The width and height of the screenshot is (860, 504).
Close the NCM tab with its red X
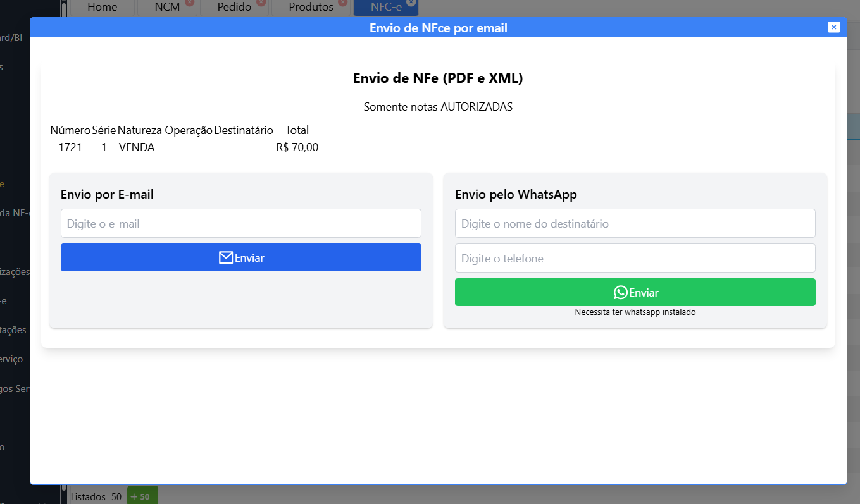point(189,3)
